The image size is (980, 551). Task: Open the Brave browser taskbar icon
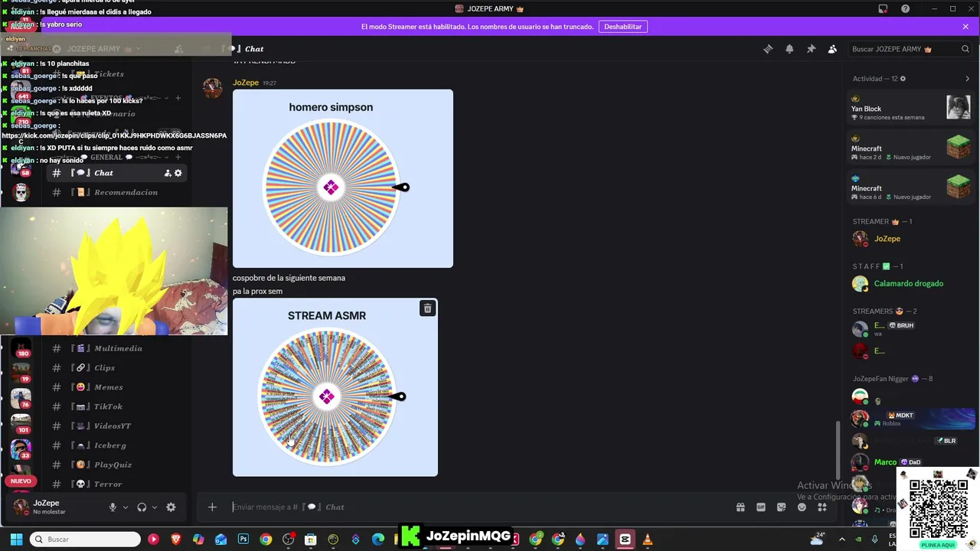click(x=176, y=540)
